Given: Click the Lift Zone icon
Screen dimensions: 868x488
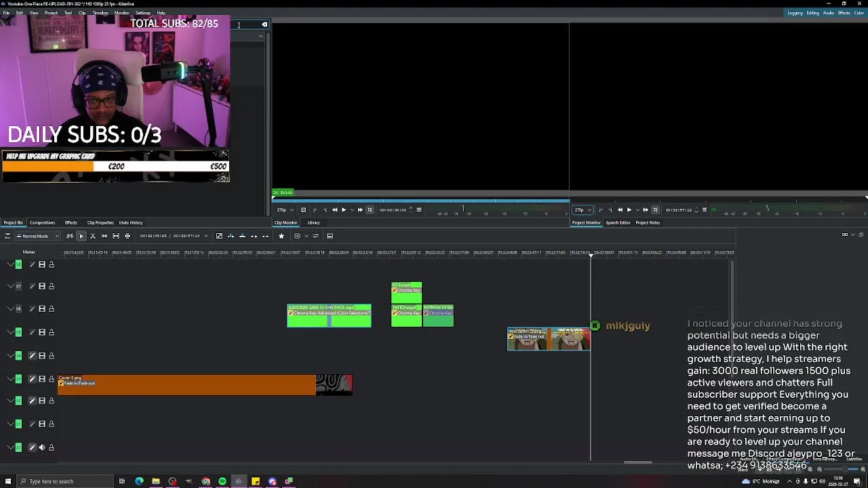Looking at the screenshot, I should coord(265,236).
